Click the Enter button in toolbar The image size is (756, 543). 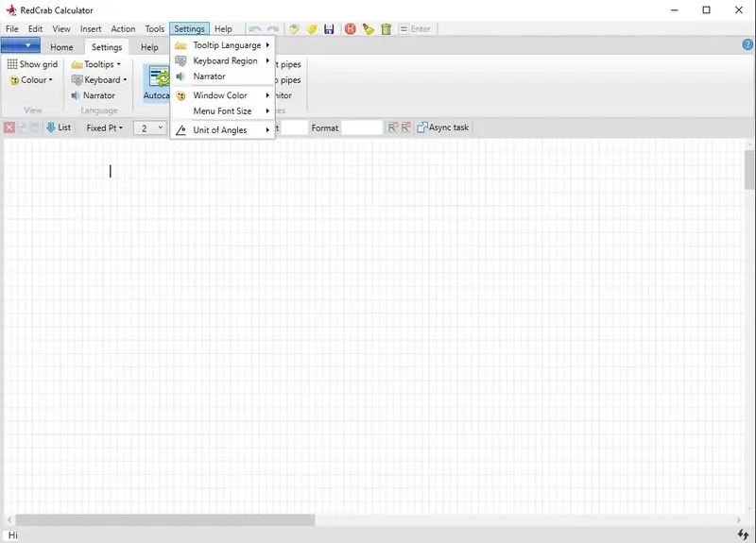point(415,29)
